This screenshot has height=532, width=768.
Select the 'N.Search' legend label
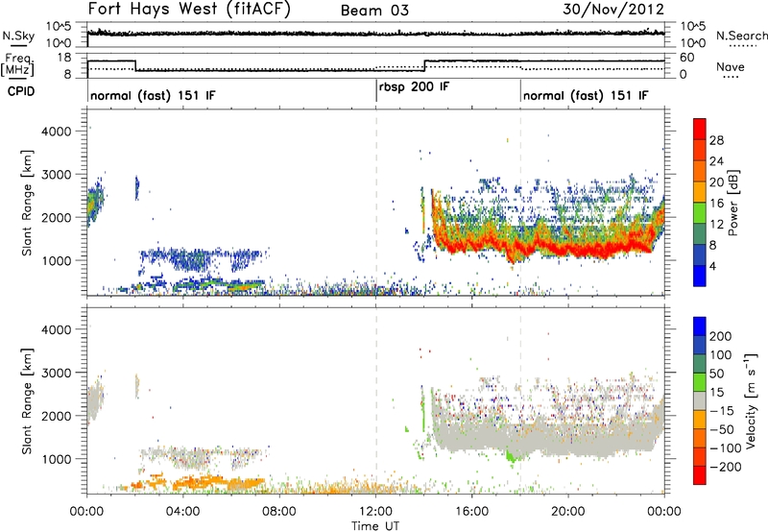click(x=741, y=36)
